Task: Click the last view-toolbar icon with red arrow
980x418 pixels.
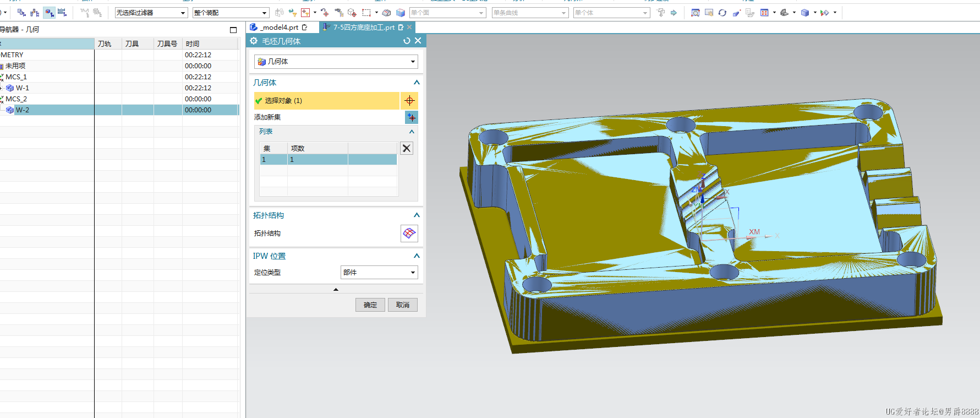Action: [x=825, y=12]
